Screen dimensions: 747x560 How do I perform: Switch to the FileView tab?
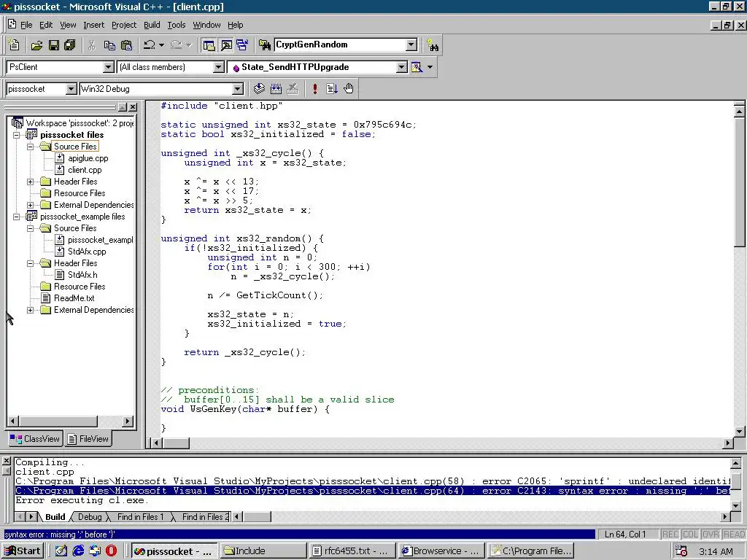tap(88, 438)
